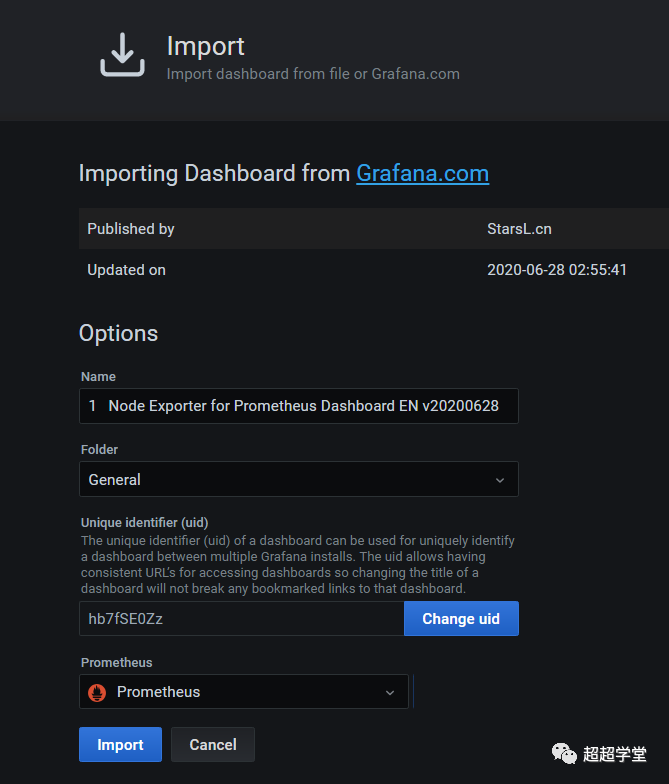
Task: Click the Import download icon in header
Action: tap(122, 55)
